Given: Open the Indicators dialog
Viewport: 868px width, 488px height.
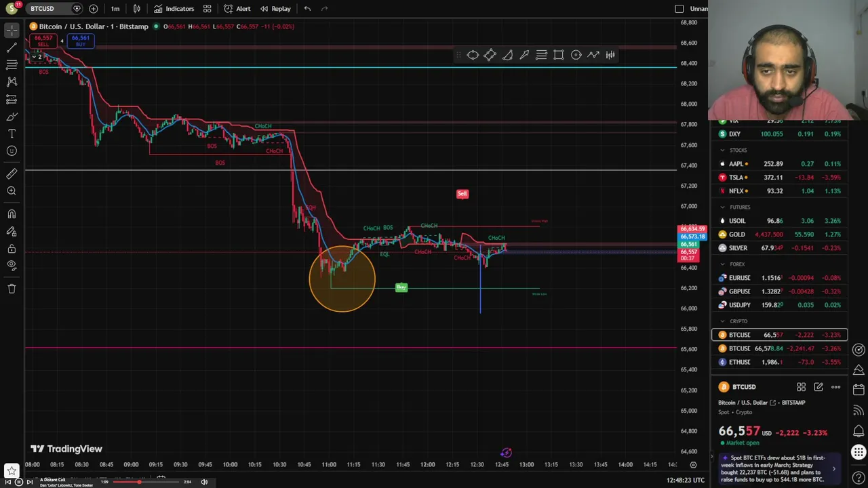Looking at the screenshot, I should 174,9.
